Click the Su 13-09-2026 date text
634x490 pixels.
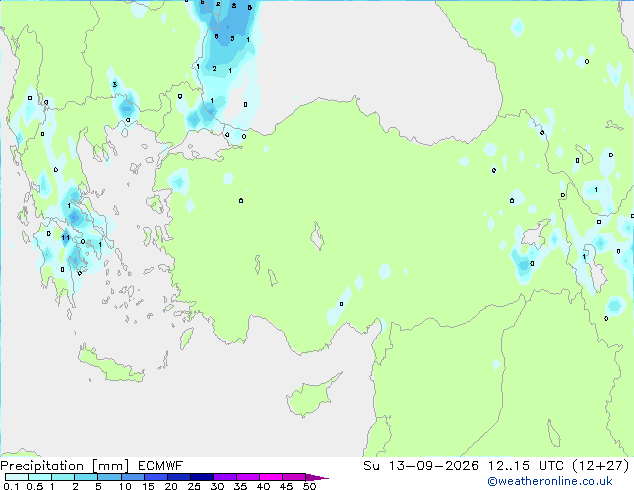click(421, 466)
